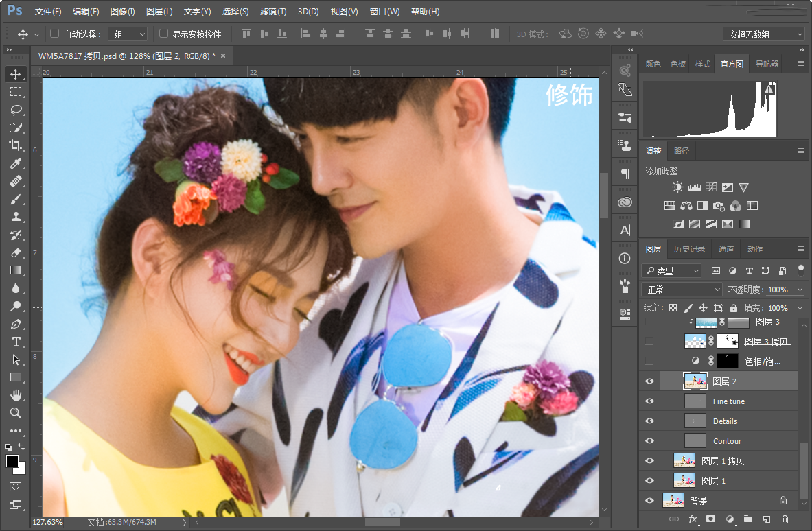Open the Adjustments panel flyout menu
Image resolution: width=812 pixels, height=531 pixels.
pyautogui.click(x=800, y=151)
